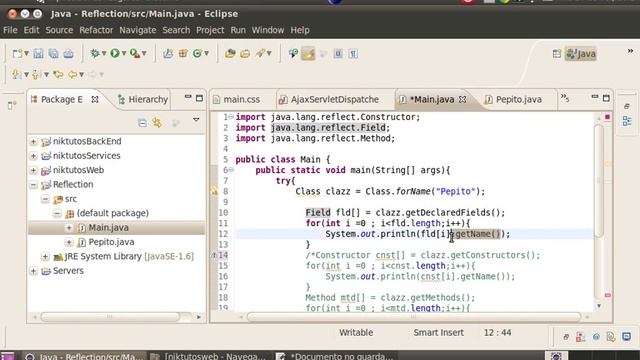Open the Back history dropdown arrow
640x360 pixels.
(82, 74)
